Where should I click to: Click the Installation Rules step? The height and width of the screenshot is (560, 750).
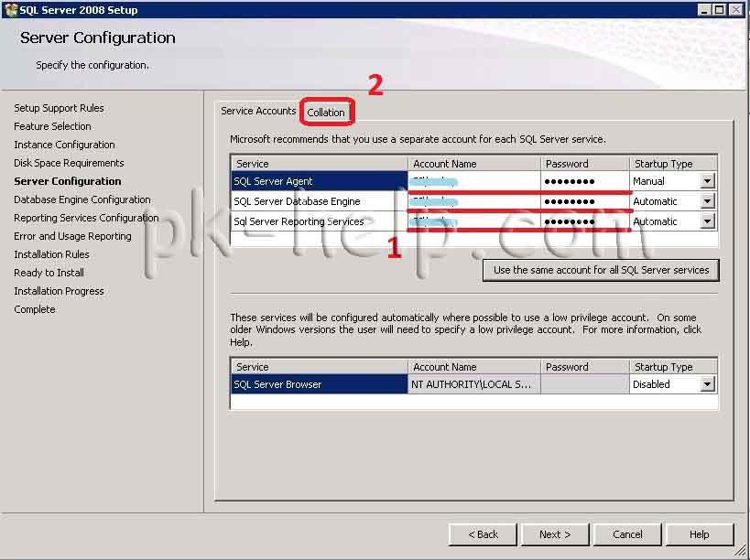point(51,254)
